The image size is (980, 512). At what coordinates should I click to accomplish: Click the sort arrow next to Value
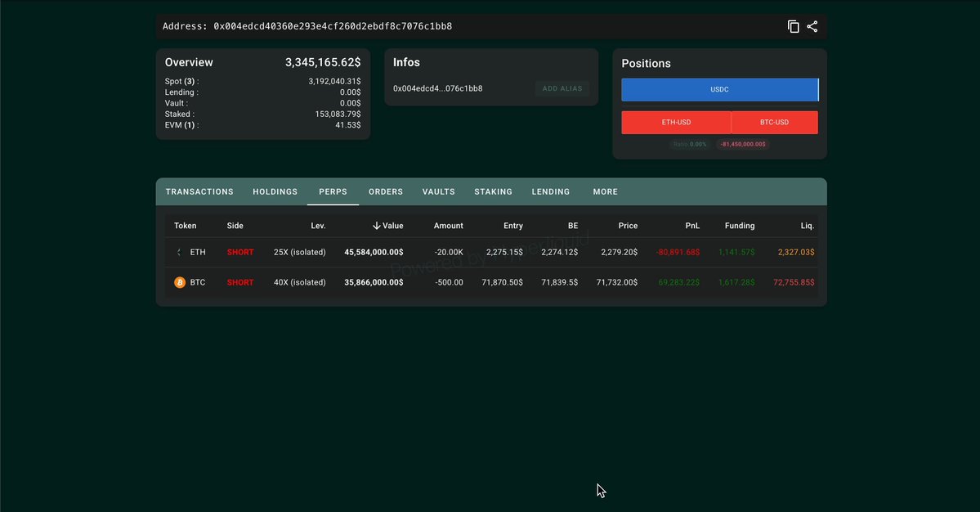coord(376,226)
